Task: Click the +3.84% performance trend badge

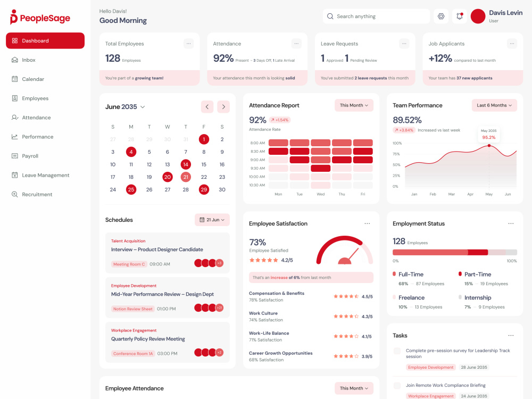Action: click(x=404, y=130)
